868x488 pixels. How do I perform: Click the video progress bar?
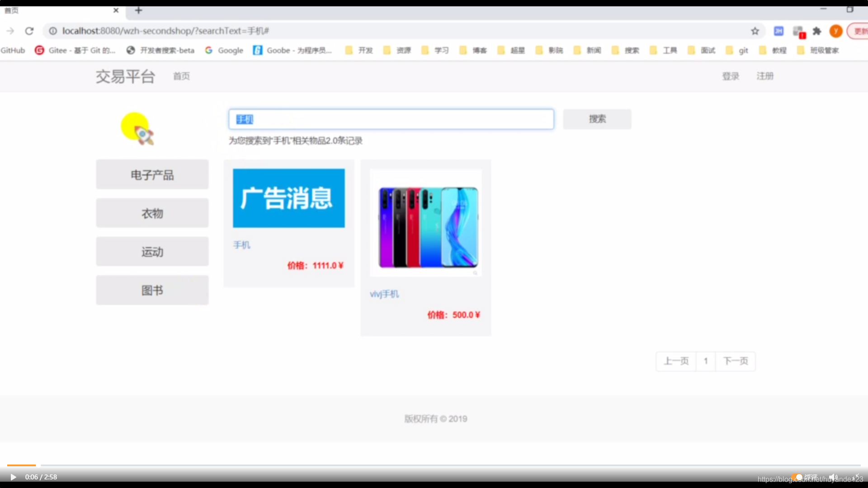point(434,465)
